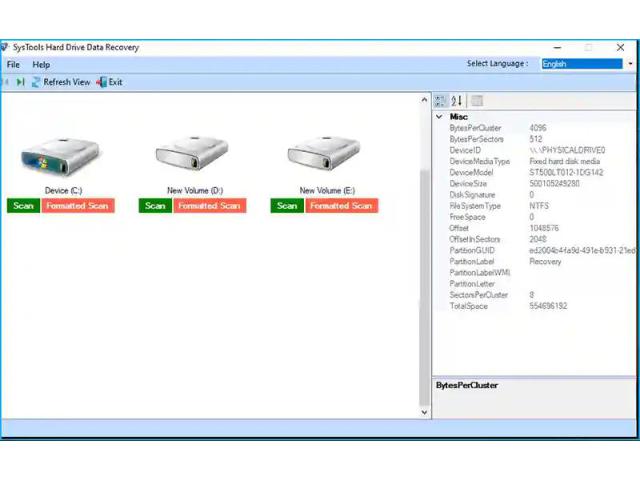The width and height of the screenshot is (640, 480).
Task: Switch property grid to Categorized view
Action: 440,100
